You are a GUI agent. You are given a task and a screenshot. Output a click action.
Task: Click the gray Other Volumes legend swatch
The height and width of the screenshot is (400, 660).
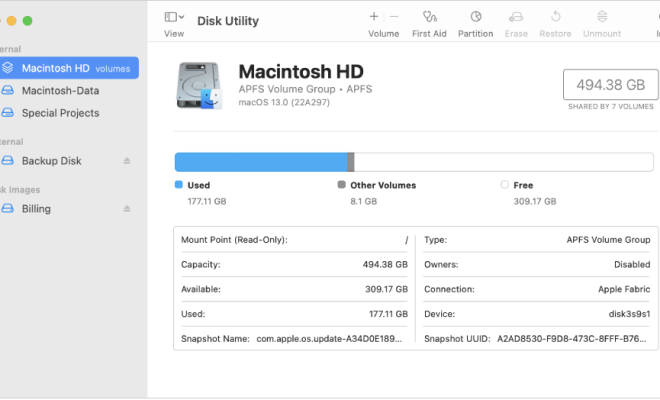click(341, 184)
